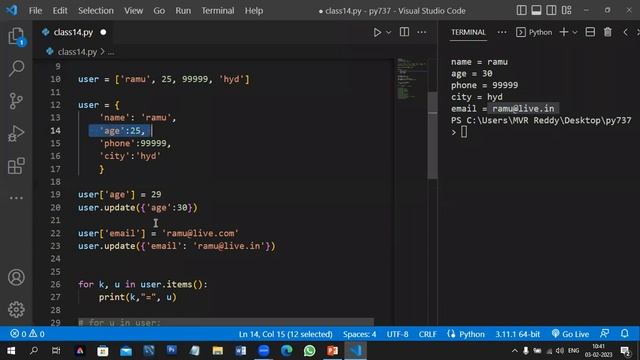The height and width of the screenshot is (360, 640).
Task: Run the Python file with play button
Action: 377,32
